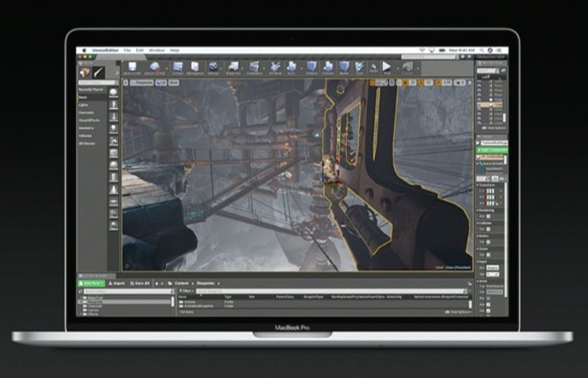Click the battery icon in menu bar

tap(442, 51)
